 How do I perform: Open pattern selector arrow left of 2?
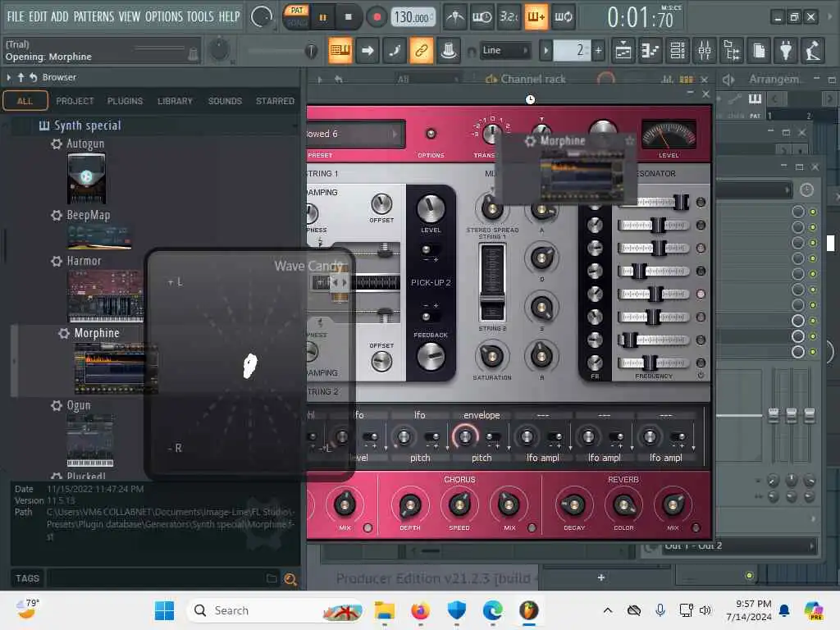[546, 51]
